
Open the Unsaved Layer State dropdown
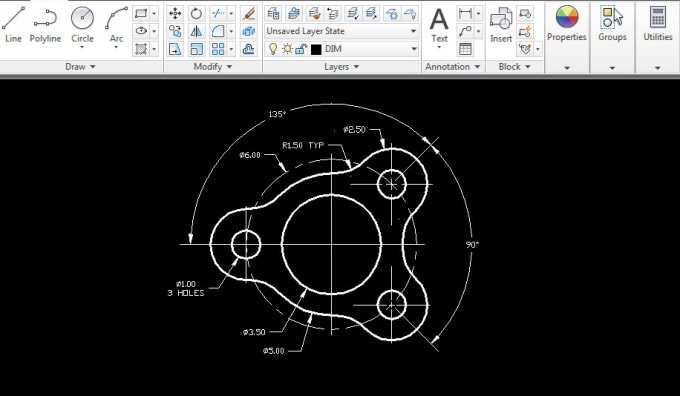(x=341, y=31)
